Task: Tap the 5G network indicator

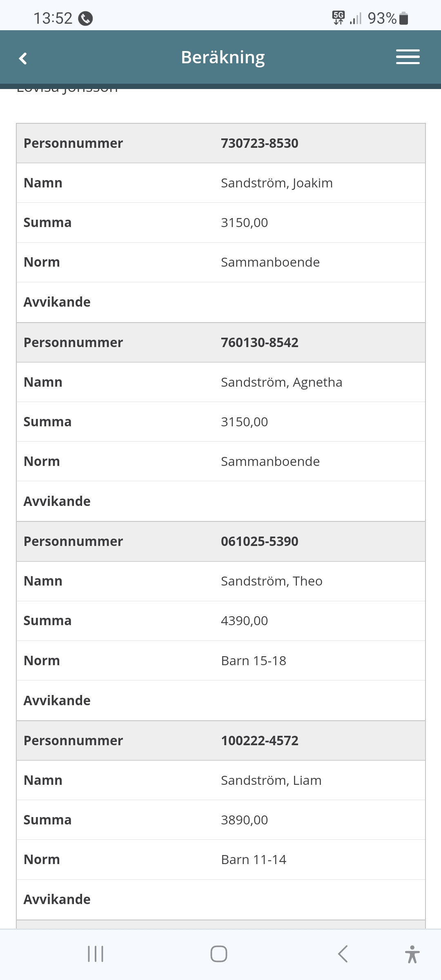Action: pyautogui.click(x=339, y=18)
